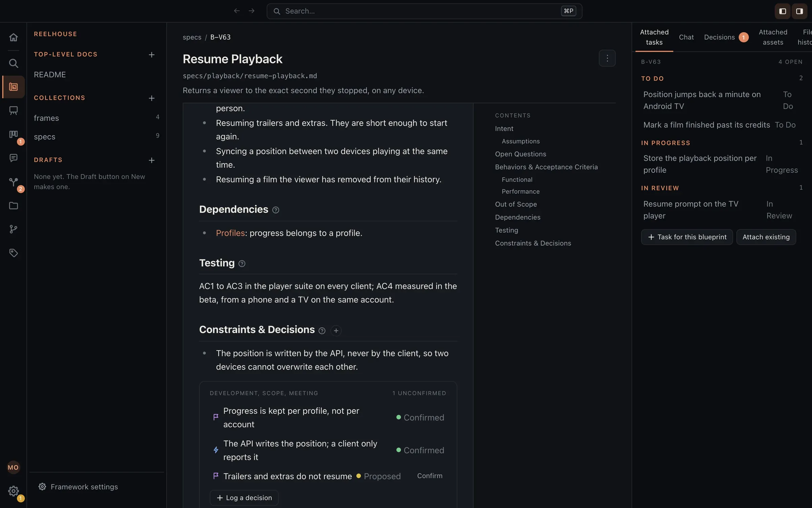Go back with the left arrow

tap(237, 11)
